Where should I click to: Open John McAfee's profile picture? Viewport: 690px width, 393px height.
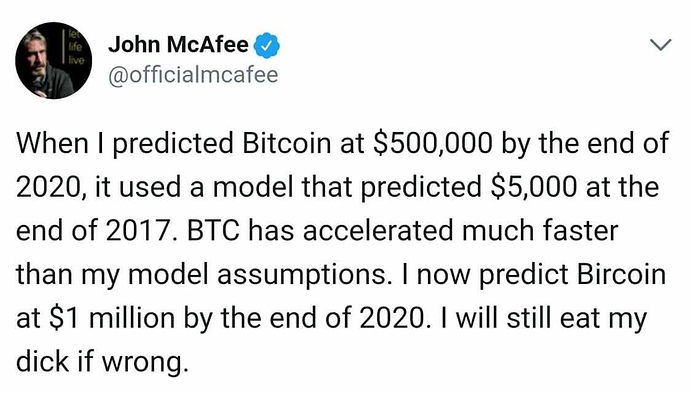tap(53, 60)
